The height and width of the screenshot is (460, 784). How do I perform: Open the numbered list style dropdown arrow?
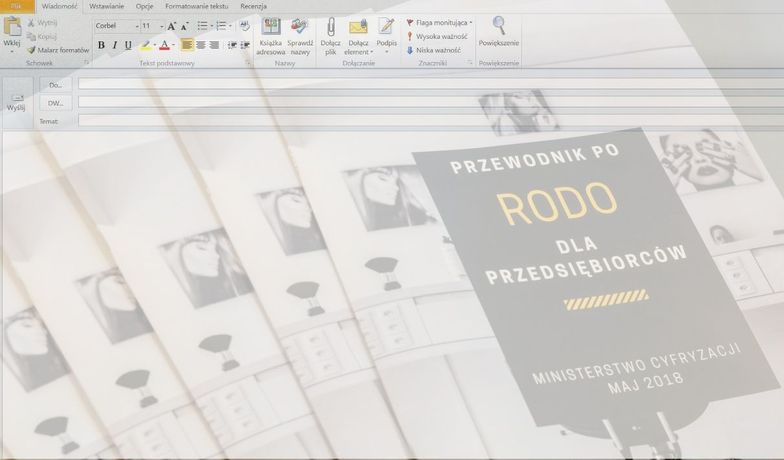(230, 26)
